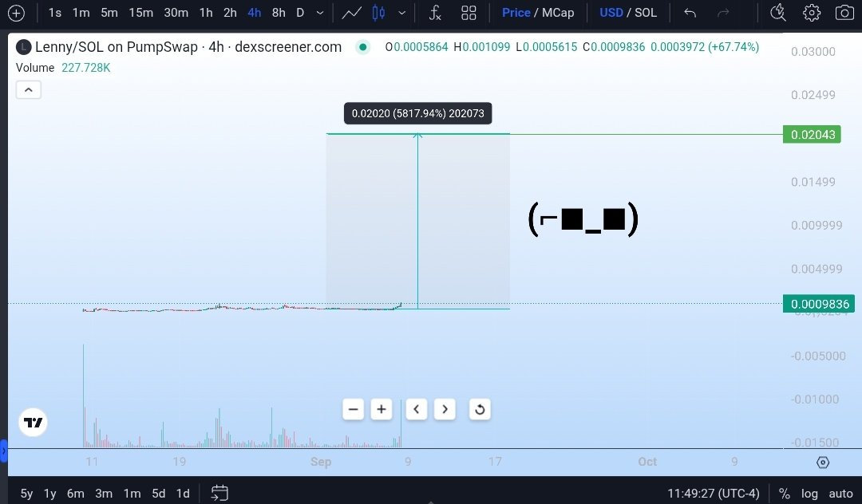This screenshot has height=504, width=862.
Task: Click the 0.03000 price axis label
Action: [813, 52]
